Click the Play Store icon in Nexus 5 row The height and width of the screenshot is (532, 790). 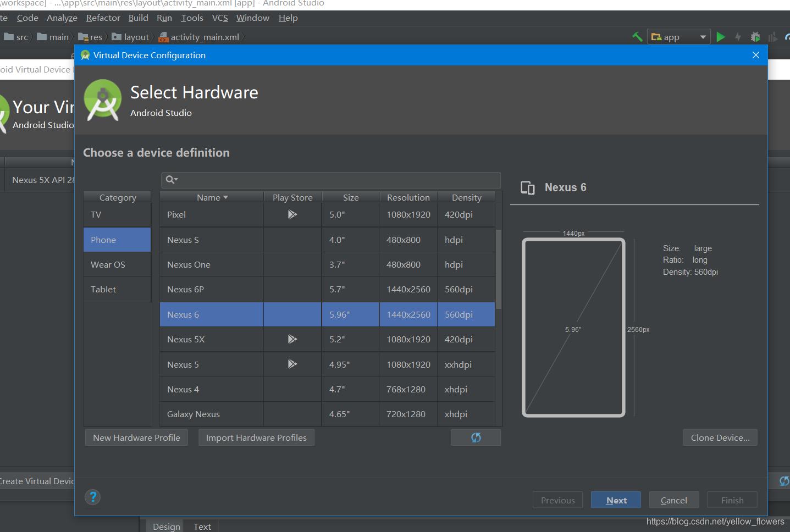(292, 364)
